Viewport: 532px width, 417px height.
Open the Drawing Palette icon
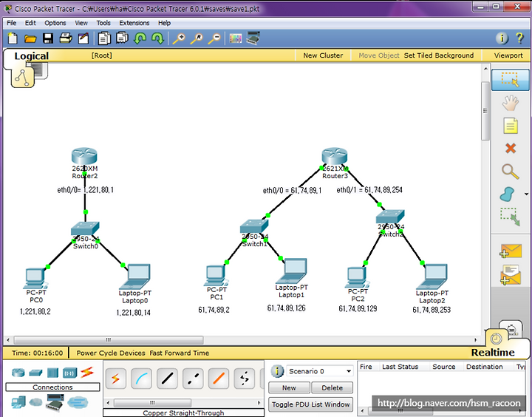point(236,38)
